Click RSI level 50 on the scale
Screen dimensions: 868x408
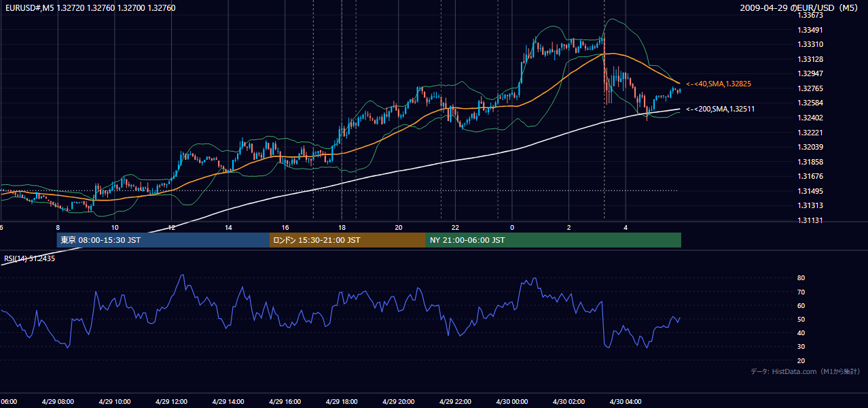tap(801, 319)
